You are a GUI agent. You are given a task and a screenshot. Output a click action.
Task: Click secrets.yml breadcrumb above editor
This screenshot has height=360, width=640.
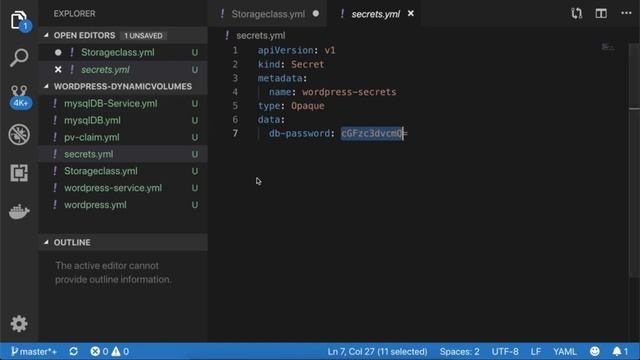tap(260, 36)
